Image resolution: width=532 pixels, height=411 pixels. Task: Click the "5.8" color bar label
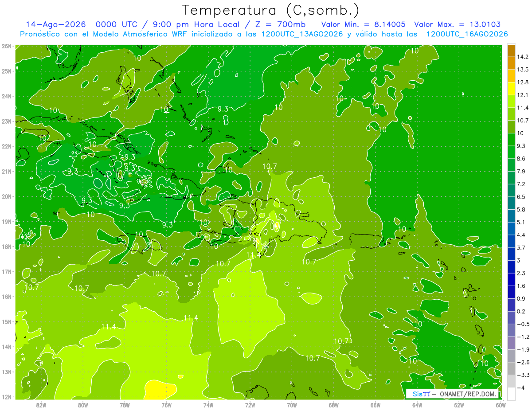521,210
